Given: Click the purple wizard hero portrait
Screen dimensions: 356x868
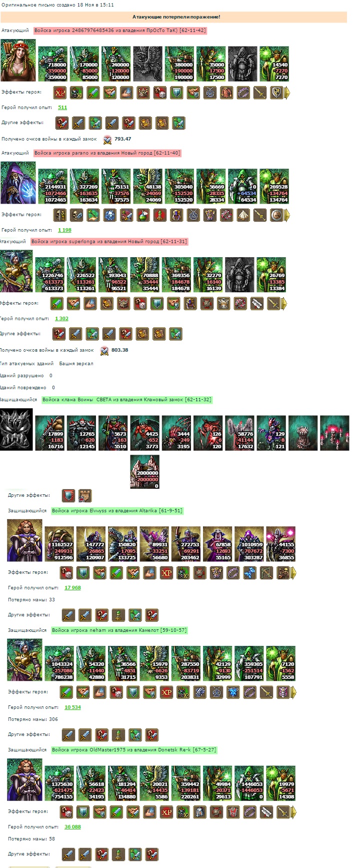Looking at the screenshot, I should 18,183.
